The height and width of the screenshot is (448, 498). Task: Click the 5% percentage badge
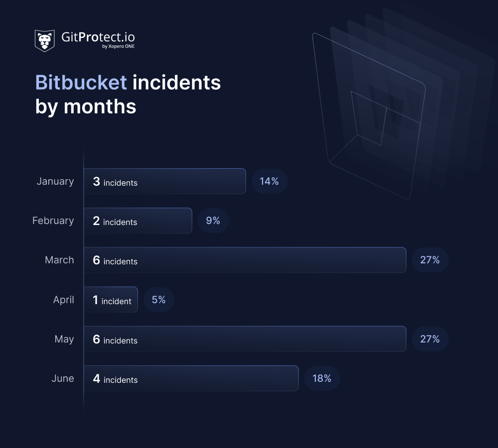[158, 300]
